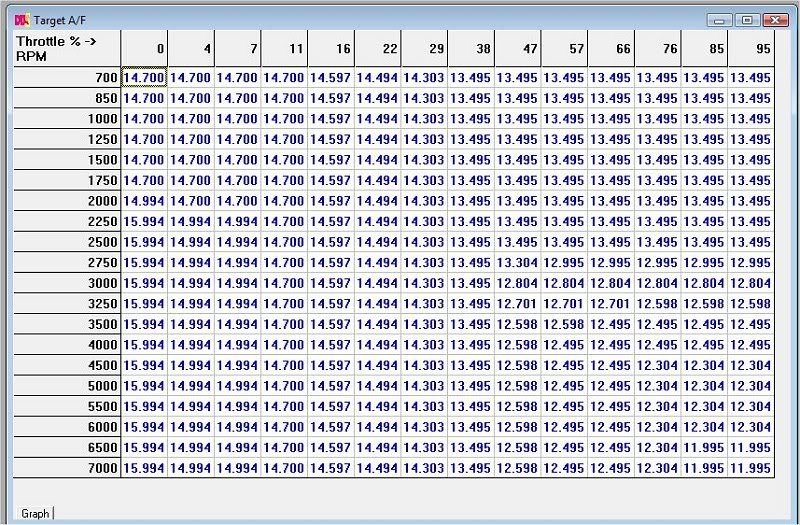Select cell at 3250 RPM, 76 throttle

click(x=657, y=304)
